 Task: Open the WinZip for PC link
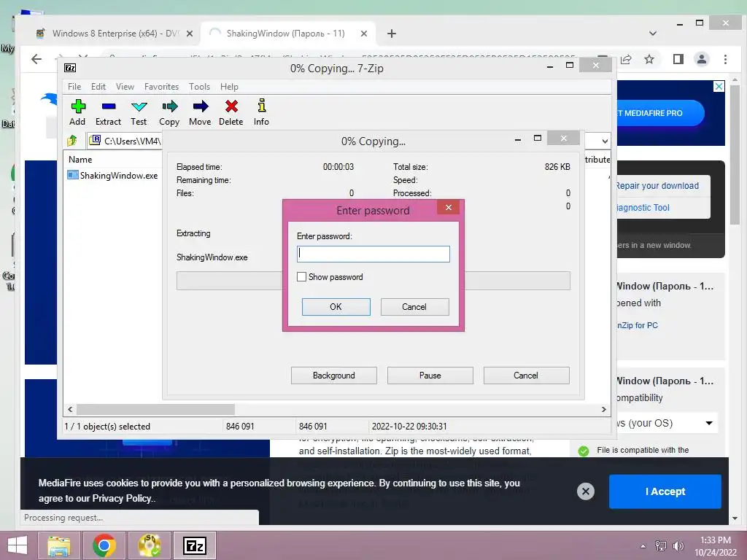(x=637, y=325)
